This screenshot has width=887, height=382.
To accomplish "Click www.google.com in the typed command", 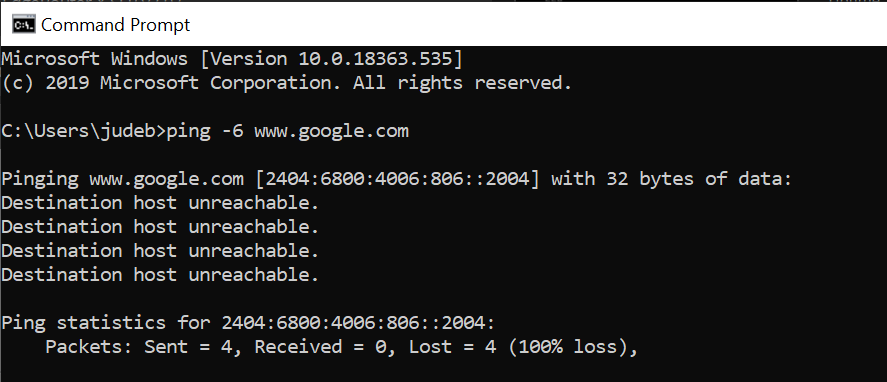I will point(331,132).
